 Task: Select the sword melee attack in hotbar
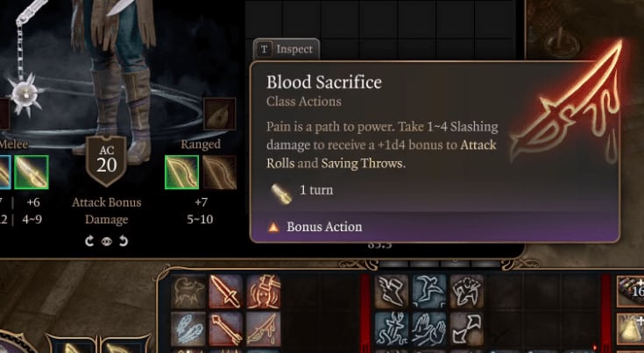[225, 292]
